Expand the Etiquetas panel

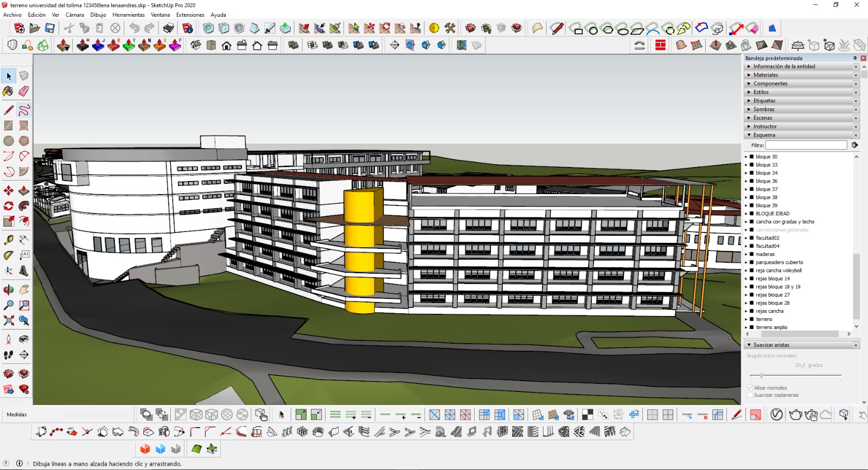pos(764,101)
